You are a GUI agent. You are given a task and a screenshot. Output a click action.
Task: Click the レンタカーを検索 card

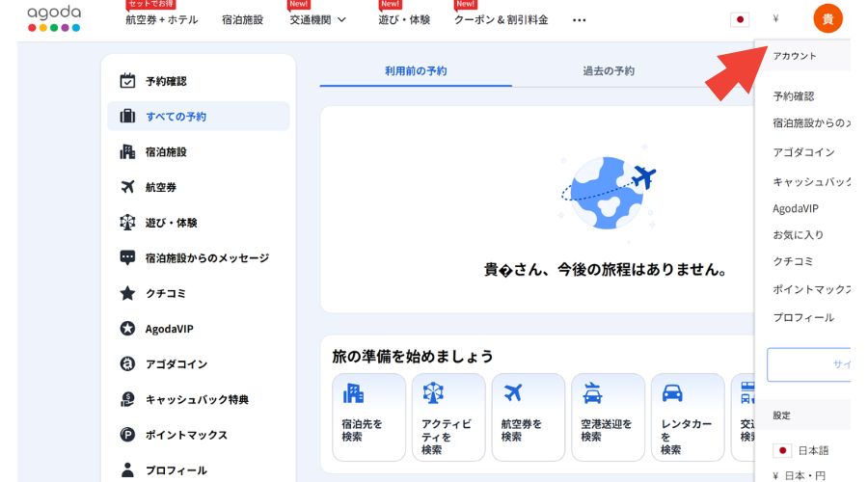[688, 417]
